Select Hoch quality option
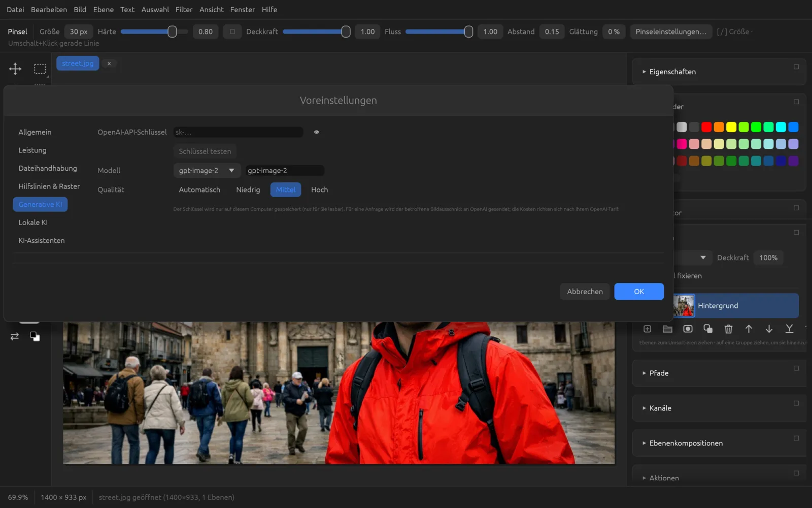Screen dimensions: 812x508 click(x=319, y=189)
